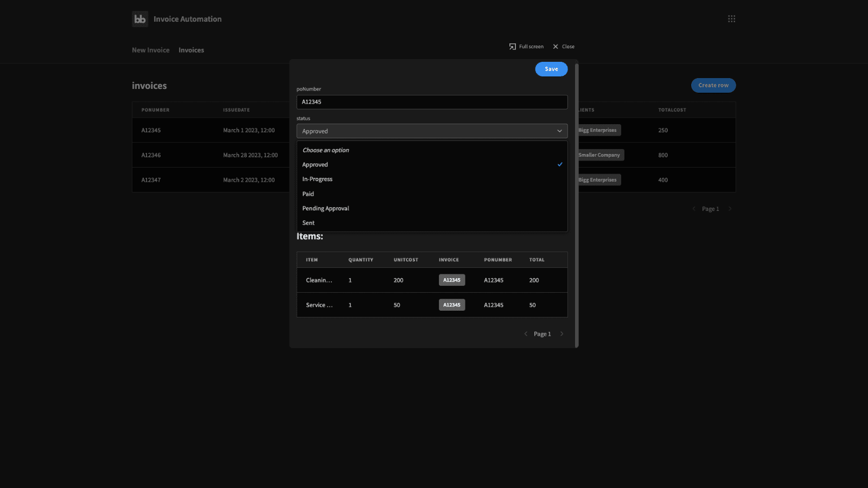Click the March 1 2023, 12:00 date cell

pyautogui.click(x=249, y=130)
